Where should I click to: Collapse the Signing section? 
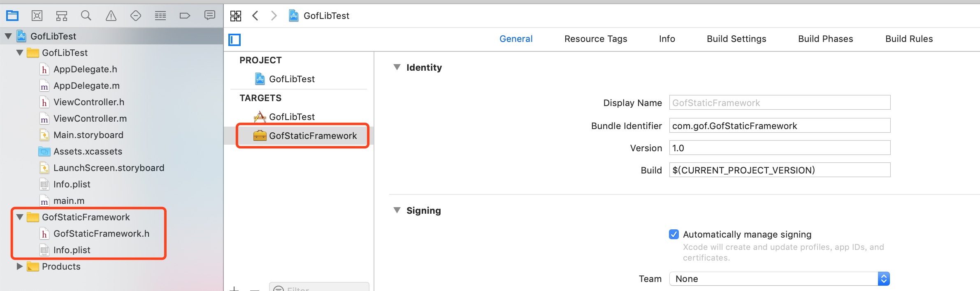coord(397,210)
